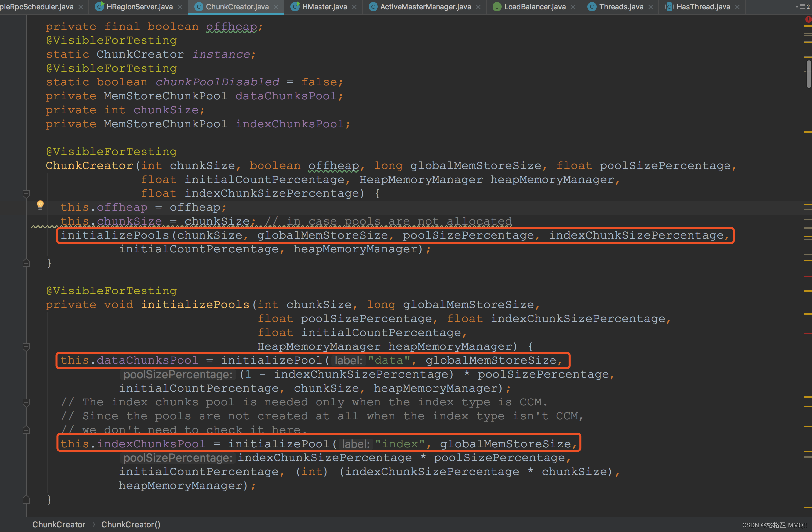This screenshot has height=532, width=812.
Task: Click the 'false' literal value
Action: point(319,82)
